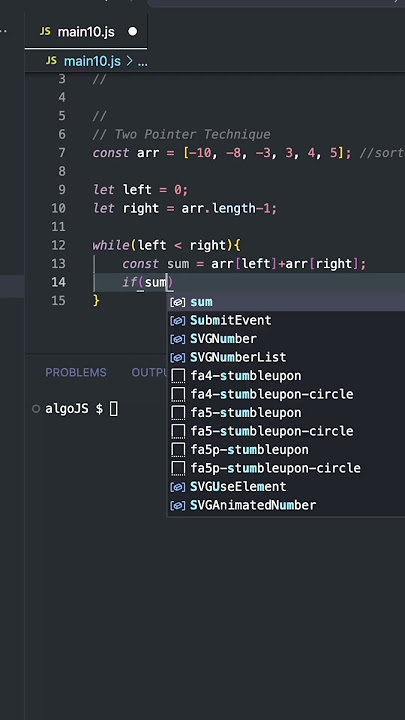Select SVGAnimatedNumber suggestion
Viewport: 405px width, 720px height.
(287, 505)
